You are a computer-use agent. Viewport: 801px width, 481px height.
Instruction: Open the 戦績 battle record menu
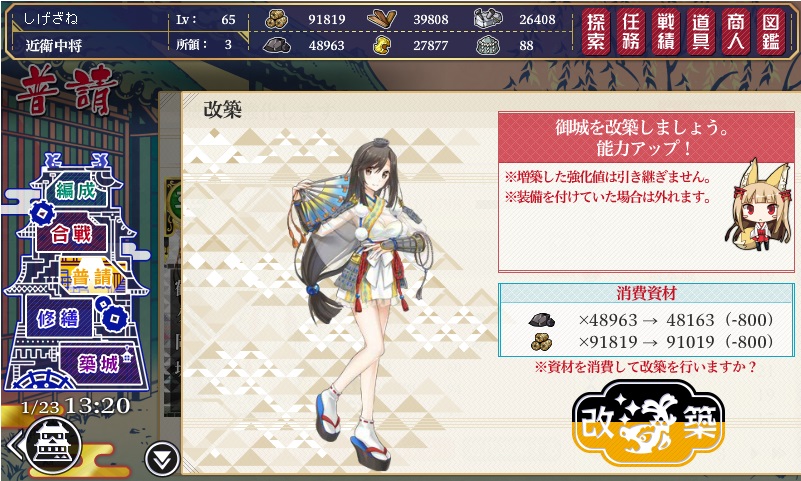point(666,32)
